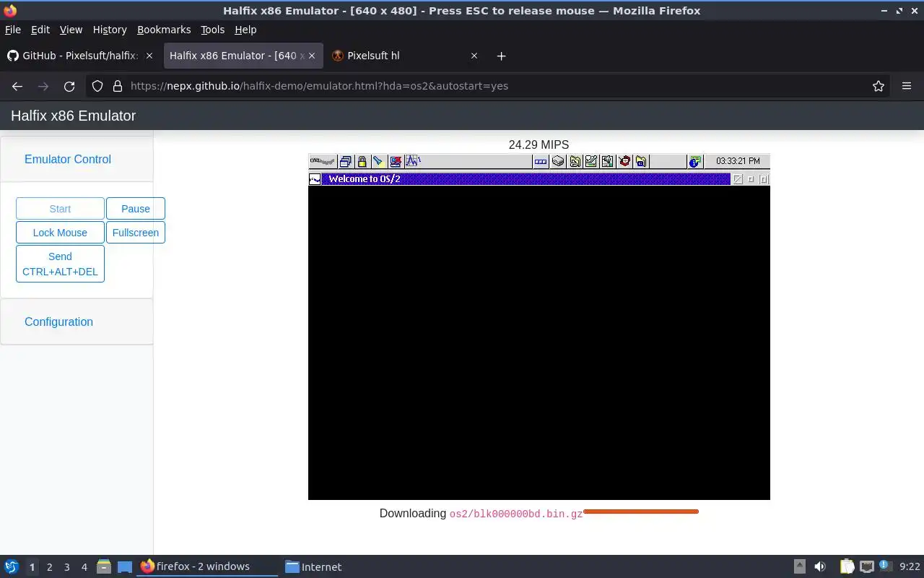Click the red shutdown computer icon
Image resolution: width=924 pixels, height=578 pixels.
pos(395,161)
